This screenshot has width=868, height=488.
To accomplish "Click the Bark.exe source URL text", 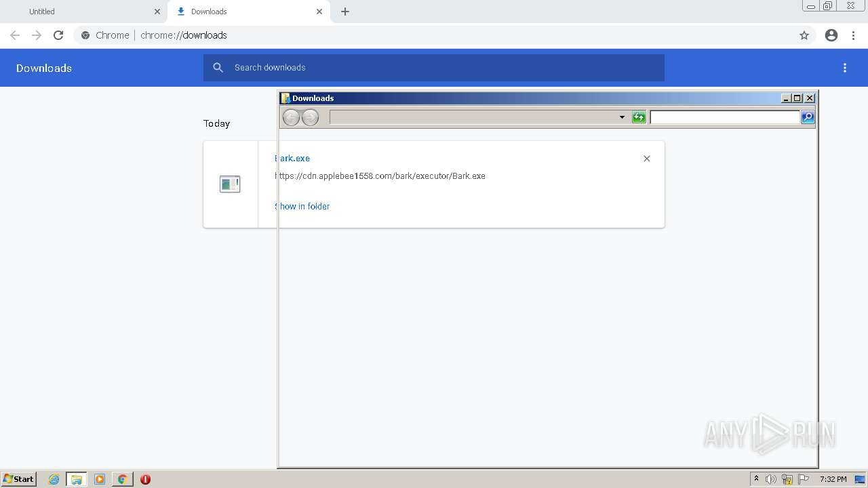I will coord(380,176).
